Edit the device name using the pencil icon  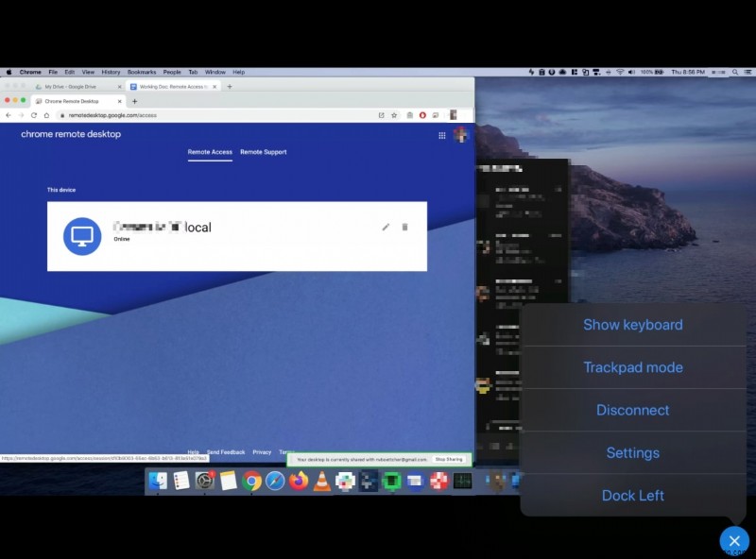(x=386, y=228)
